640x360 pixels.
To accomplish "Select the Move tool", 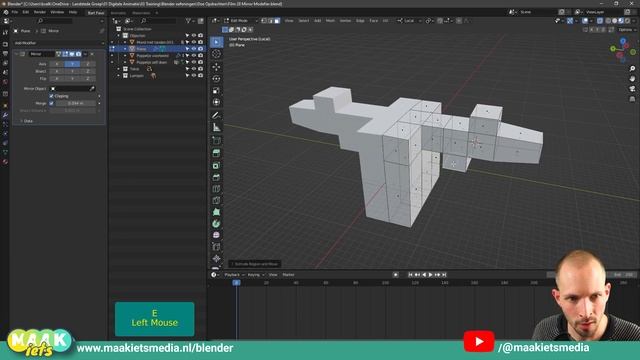I will (x=216, y=66).
